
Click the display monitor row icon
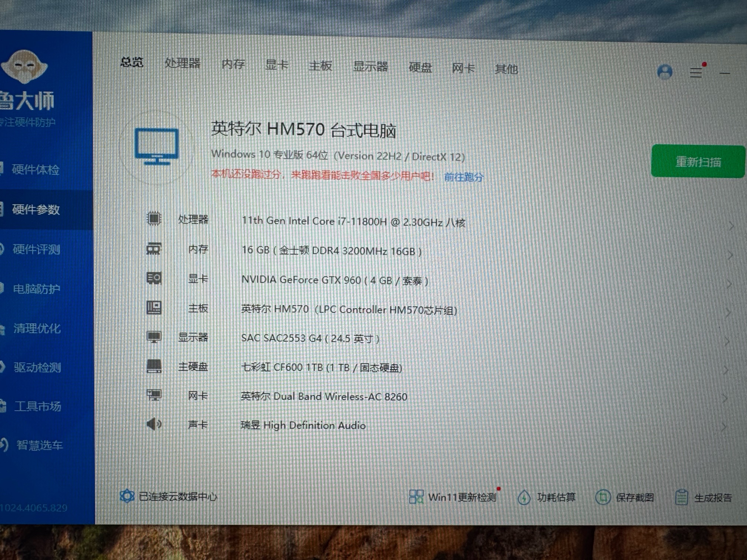(154, 337)
